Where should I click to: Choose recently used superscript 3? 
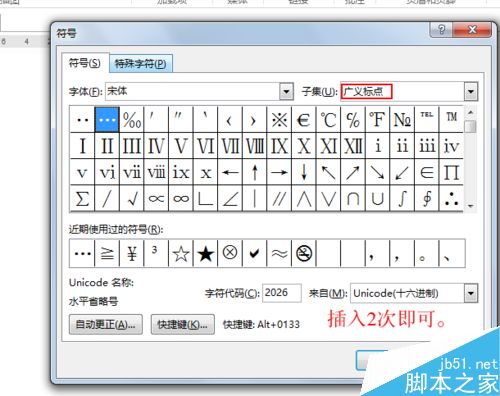pos(156,253)
